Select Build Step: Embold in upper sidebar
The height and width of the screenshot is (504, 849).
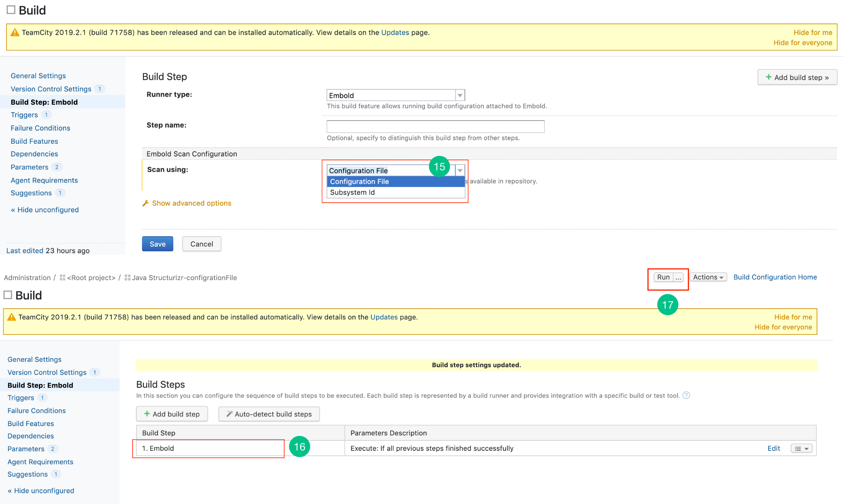tap(44, 102)
